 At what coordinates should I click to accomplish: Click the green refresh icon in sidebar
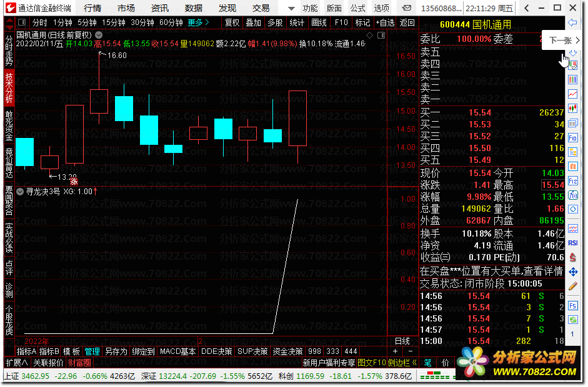pos(572,320)
